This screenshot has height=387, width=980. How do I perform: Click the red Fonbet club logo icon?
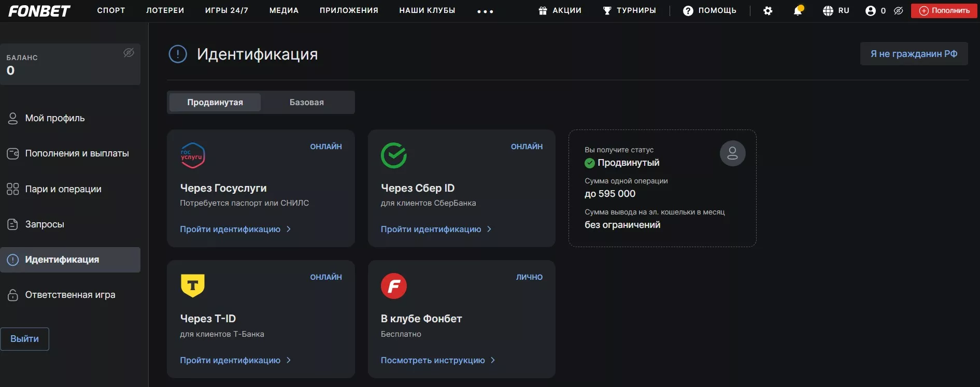coord(393,286)
